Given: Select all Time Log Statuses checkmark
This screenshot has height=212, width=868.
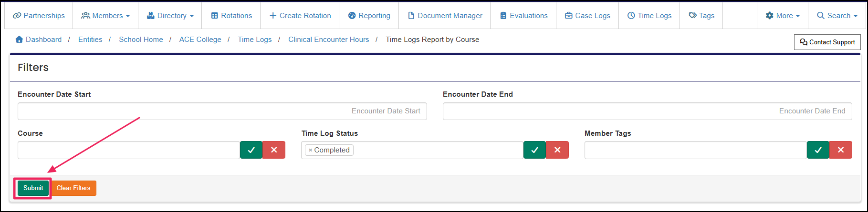Looking at the screenshot, I should pos(535,150).
